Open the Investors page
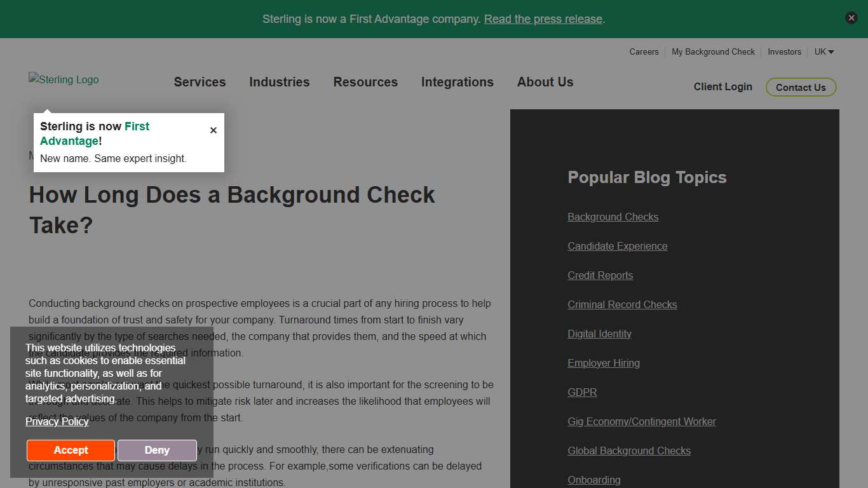Viewport: 868px width, 488px height. point(785,51)
